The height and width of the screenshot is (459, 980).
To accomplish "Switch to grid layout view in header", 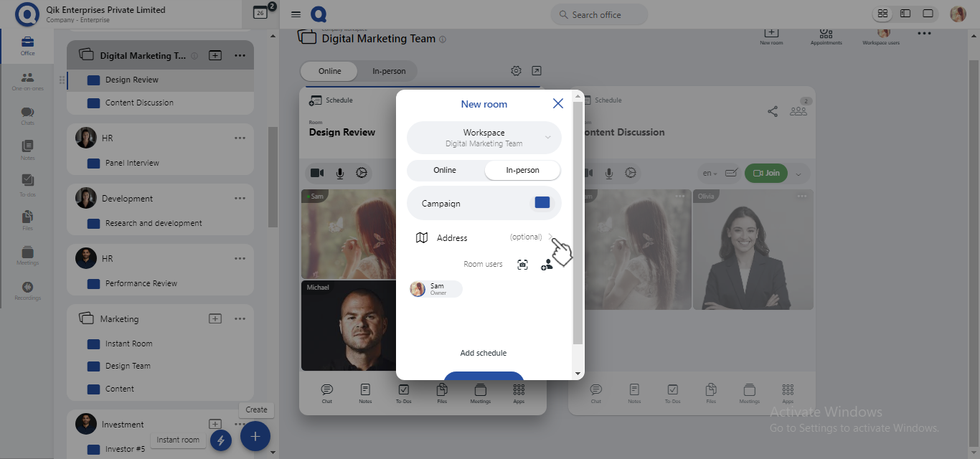I will tap(883, 14).
